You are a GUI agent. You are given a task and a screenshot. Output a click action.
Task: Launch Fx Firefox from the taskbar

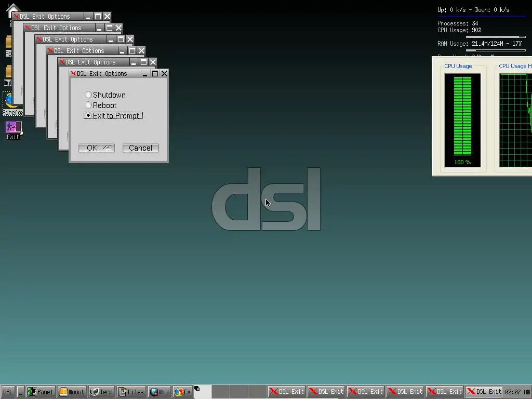pos(182,392)
